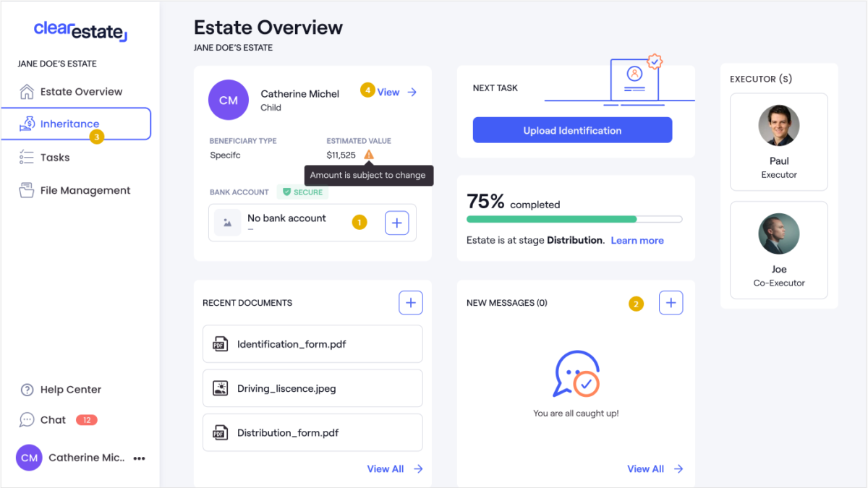Add a bank account with plus icon
The width and height of the screenshot is (868, 488).
point(396,223)
